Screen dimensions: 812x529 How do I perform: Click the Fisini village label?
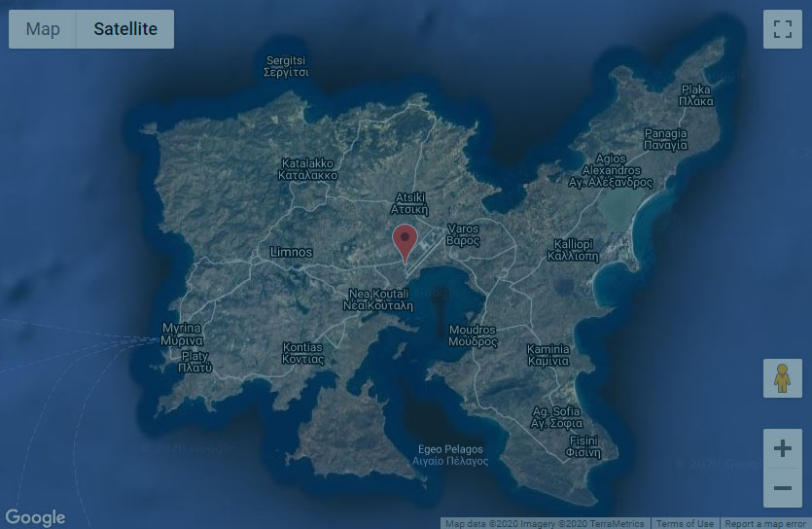pyautogui.click(x=583, y=446)
